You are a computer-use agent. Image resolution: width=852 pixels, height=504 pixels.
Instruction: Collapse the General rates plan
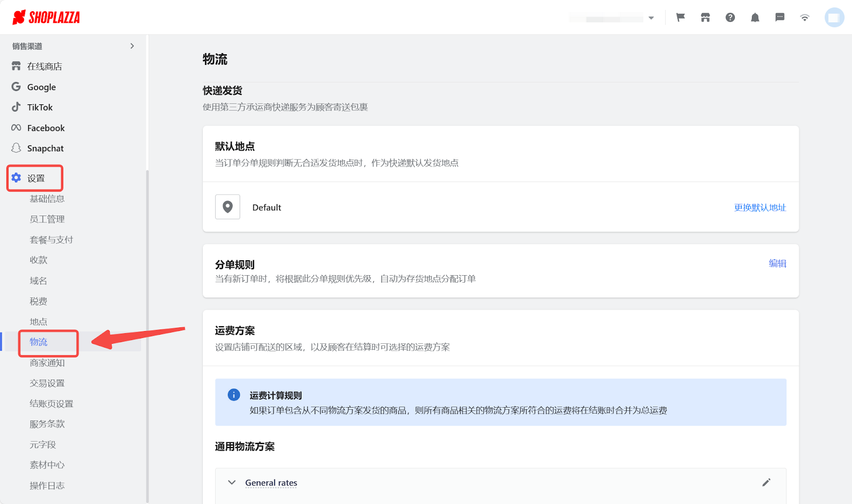point(232,482)
